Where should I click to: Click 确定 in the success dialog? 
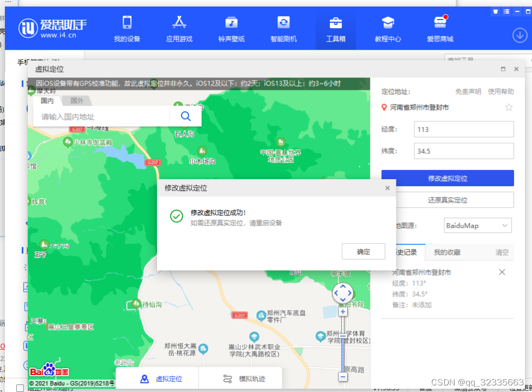[364, 252]
